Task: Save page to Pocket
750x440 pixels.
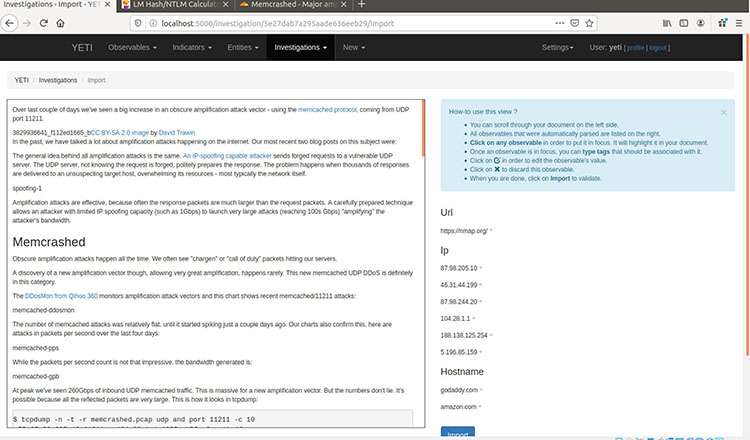Action: click(574, 23)
